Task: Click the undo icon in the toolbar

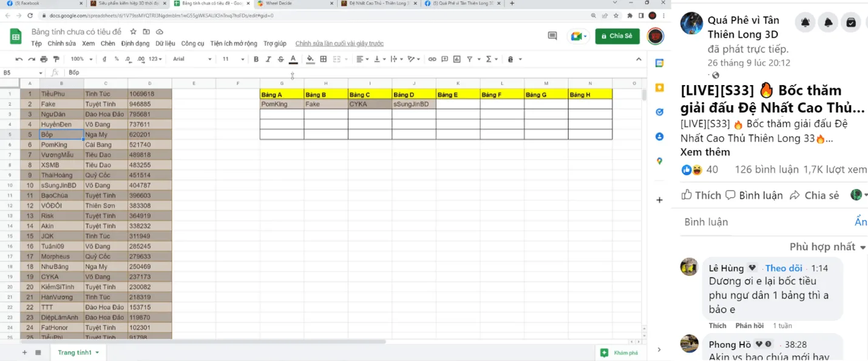Action: (x=19, y=59)
